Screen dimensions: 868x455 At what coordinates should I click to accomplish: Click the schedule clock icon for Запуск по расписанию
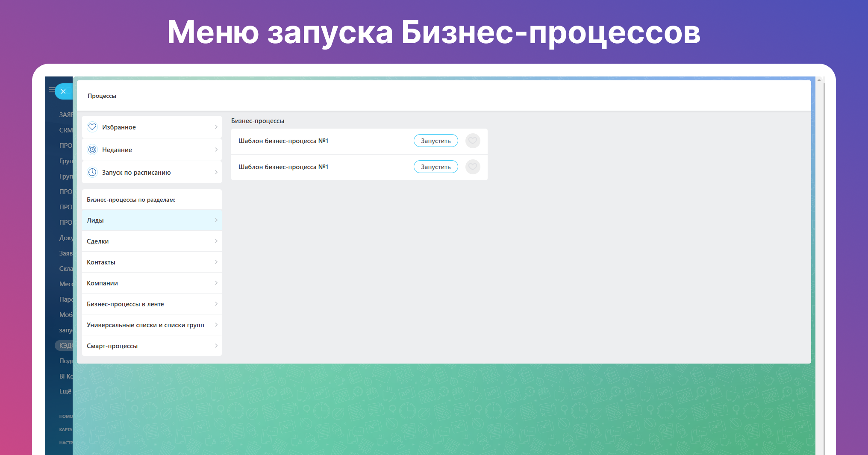[92, 172]
